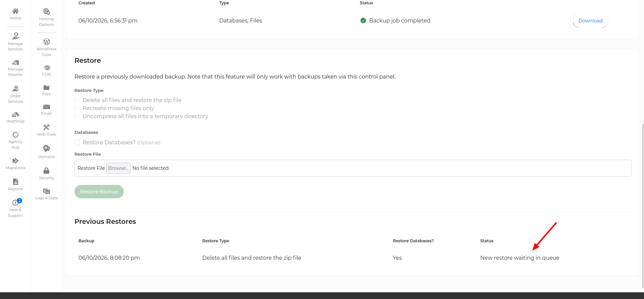This screenshot has height=299, width=644.
Task: Open the HostShop section
Action: coord(15,117)
